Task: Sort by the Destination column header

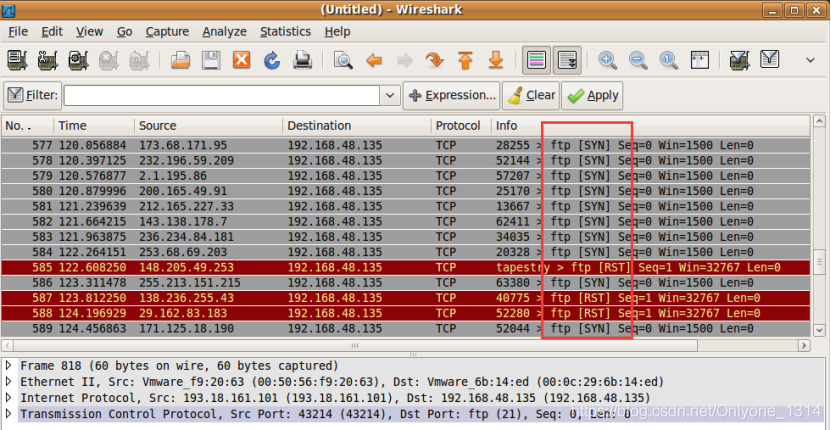Action: [x=357, y=126]
